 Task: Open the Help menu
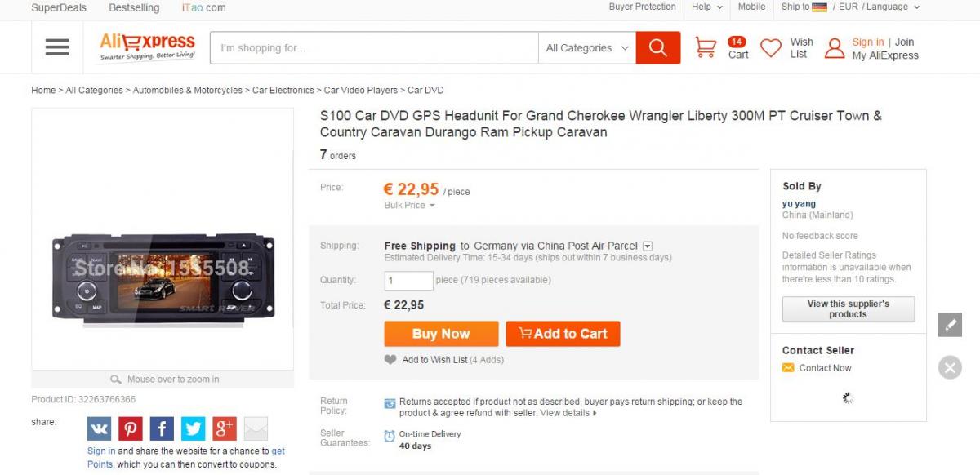click(x=707, y=7)
